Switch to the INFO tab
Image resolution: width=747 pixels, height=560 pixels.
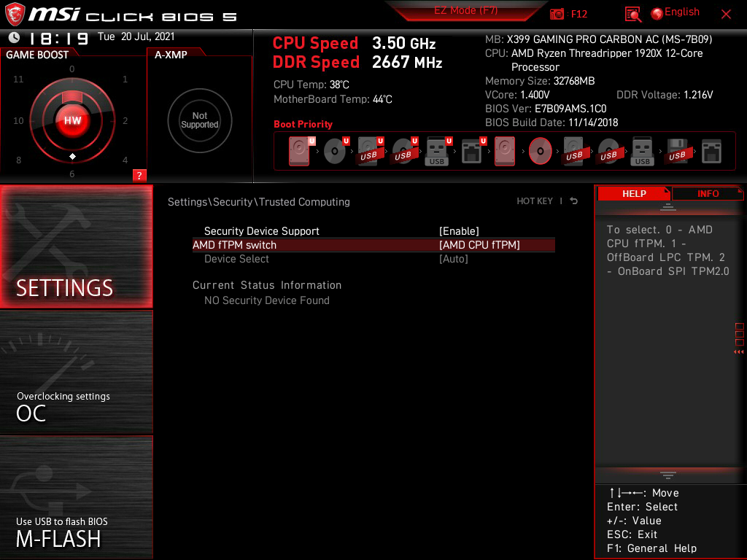(708, 193)
